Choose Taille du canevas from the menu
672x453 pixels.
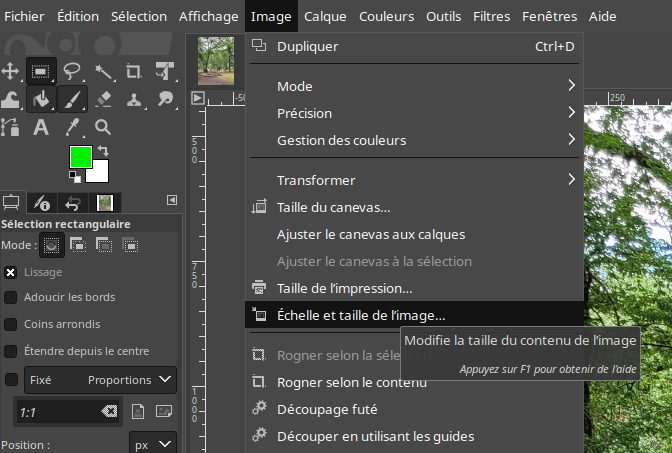click(x=333, y=207)
